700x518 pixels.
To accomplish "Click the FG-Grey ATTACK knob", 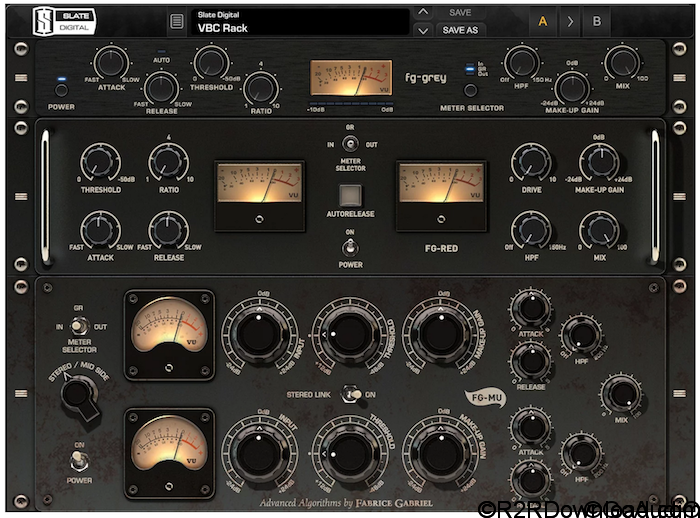I will pyautogui.click(x=111, y=63).
